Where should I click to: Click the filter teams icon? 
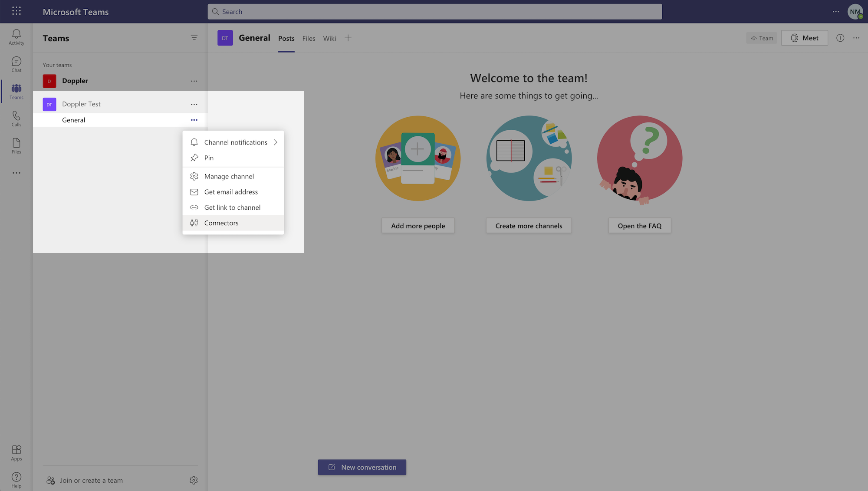(x=194, y=38)
